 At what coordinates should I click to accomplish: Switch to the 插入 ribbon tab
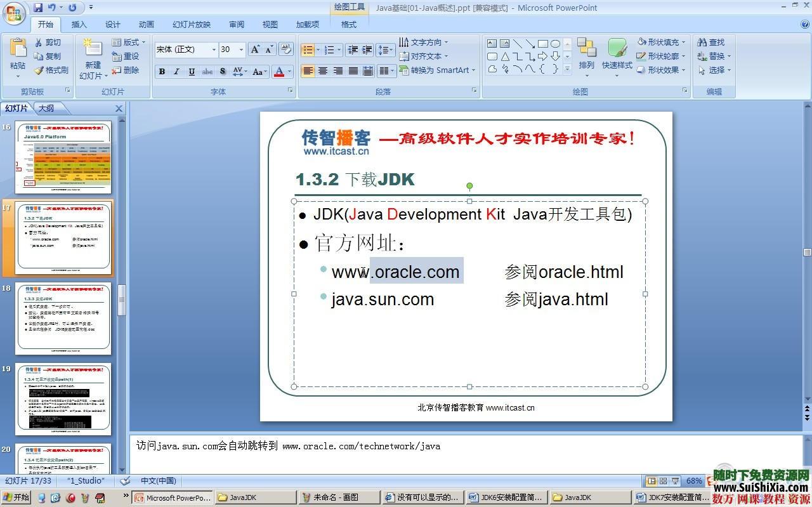[x=79, y=24]
